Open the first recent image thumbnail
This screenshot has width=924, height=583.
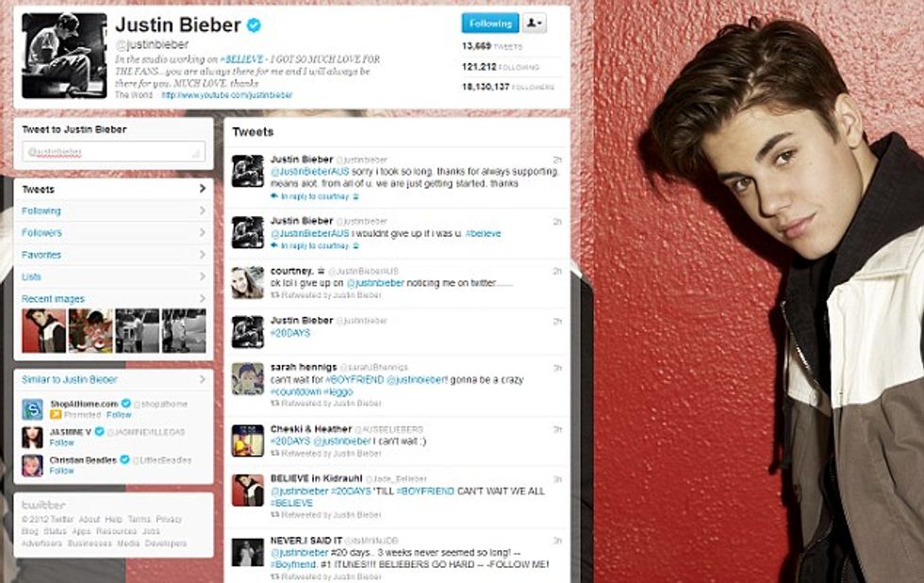[43, 331]
